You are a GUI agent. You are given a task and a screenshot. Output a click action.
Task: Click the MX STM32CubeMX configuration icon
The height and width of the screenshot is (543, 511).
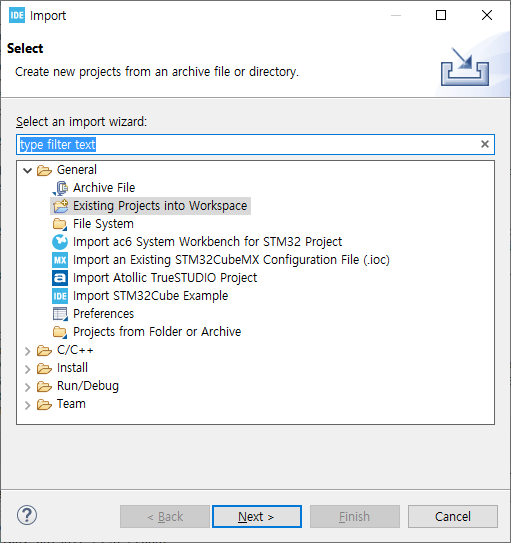click(x=60, y=260)
